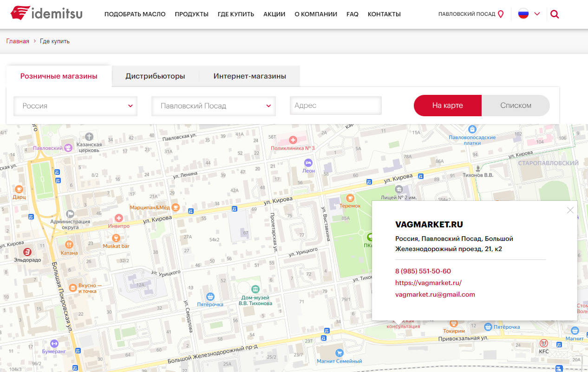The image size is (588, 372).
Task: Click the Тихонов В.В. monument icon
Action: [x=478, y=167]
